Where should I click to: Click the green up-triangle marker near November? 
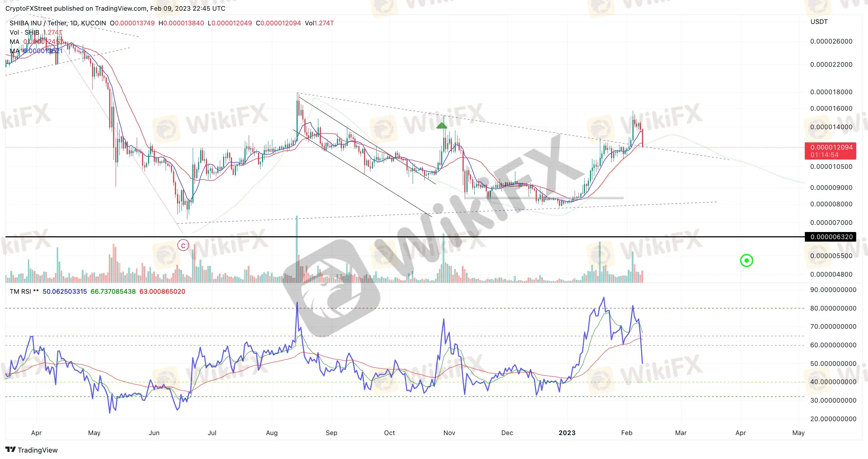(441, 126)
